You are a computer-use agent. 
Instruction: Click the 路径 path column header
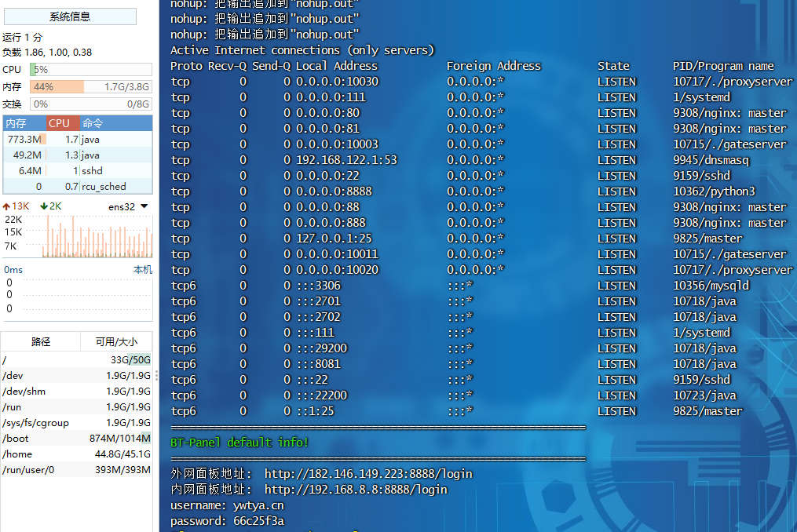pyautogui.click(x=41, y=341)
